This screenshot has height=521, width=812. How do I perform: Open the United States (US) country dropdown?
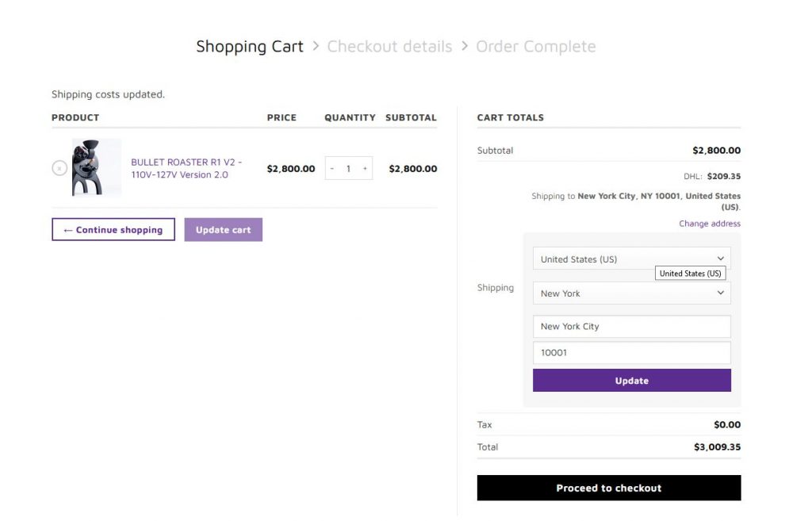(x=631, y=259)
